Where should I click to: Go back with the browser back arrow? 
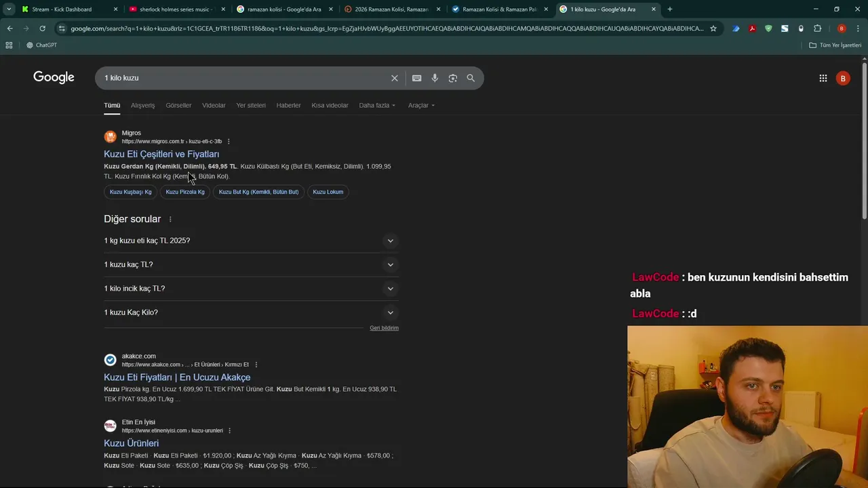9,28
